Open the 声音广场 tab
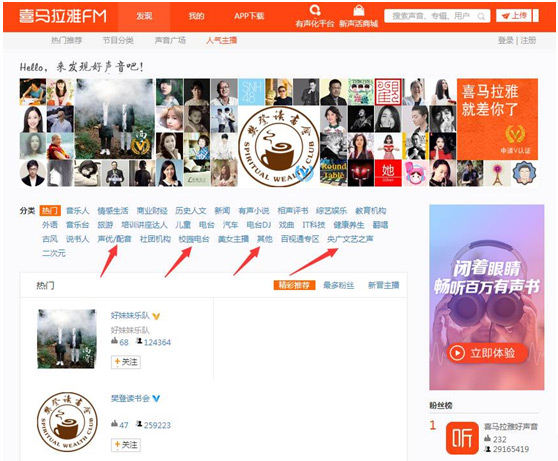Screen dimensions: 558x461 pos(170,40)
